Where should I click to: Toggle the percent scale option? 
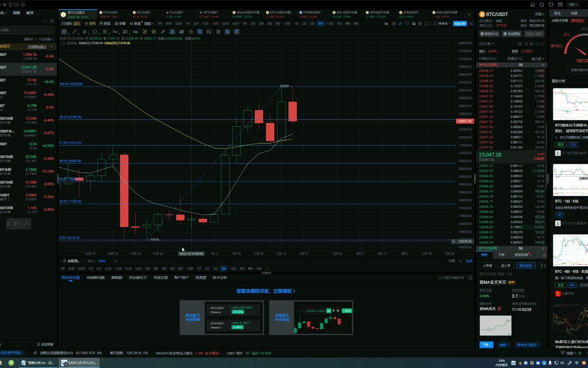pyautogui.click(x=460, y=261)
